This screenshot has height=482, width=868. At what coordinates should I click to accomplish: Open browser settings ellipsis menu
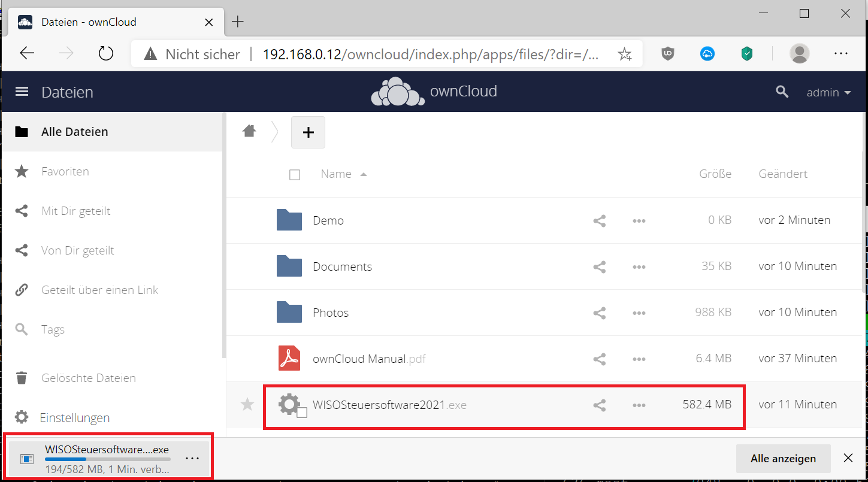click(841, 53)
